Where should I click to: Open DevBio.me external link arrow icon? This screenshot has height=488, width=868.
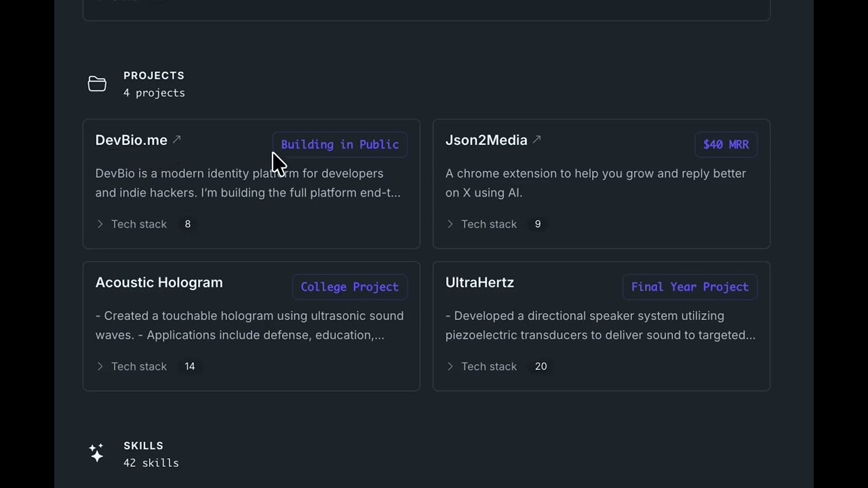click(176, 140)
